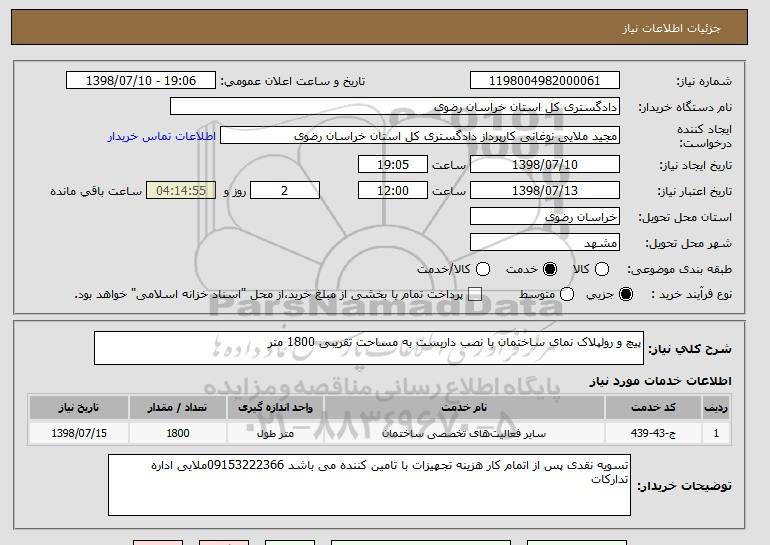Click row number 1 in the table
770x545 pixels.
[x=716, y=433]
